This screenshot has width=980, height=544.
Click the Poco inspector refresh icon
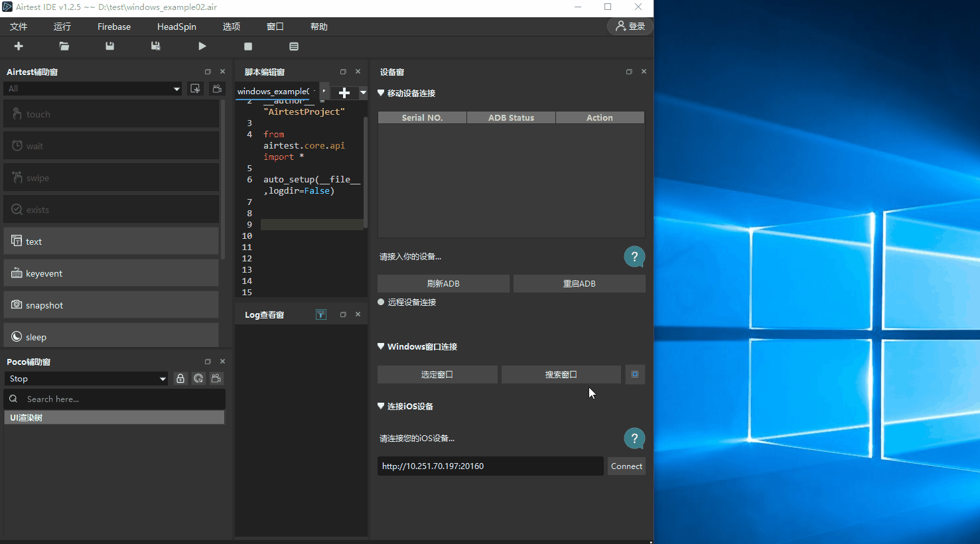pyautogui.click(x=198, y=379)
